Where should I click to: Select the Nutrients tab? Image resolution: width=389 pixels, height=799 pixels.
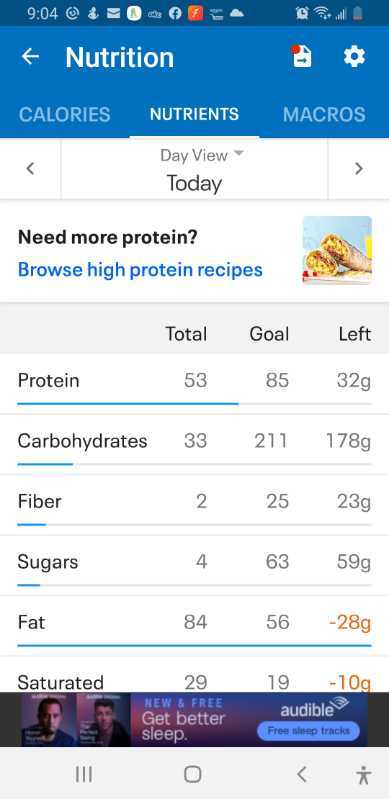(x=194, y=114)
